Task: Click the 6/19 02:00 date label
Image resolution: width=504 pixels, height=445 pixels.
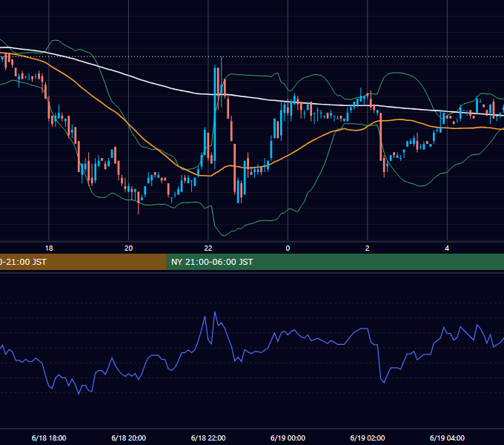Action: tap(368, 438)
